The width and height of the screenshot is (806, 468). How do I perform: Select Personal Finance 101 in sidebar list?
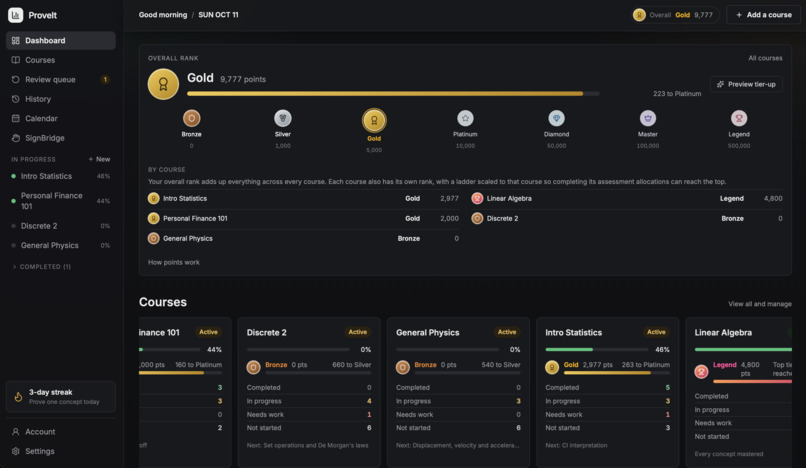[61, 201]
